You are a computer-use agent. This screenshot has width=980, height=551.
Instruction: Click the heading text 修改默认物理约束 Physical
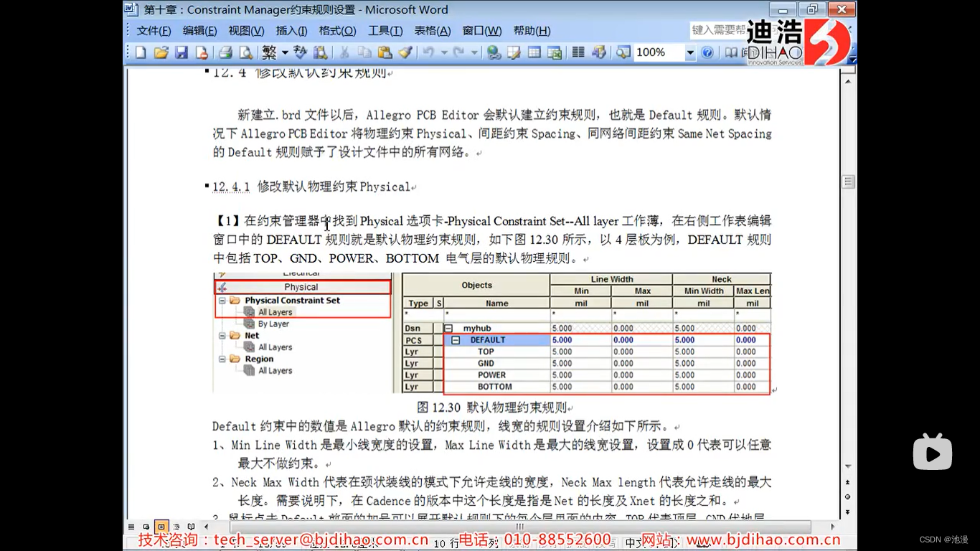(x=334, y=187)
